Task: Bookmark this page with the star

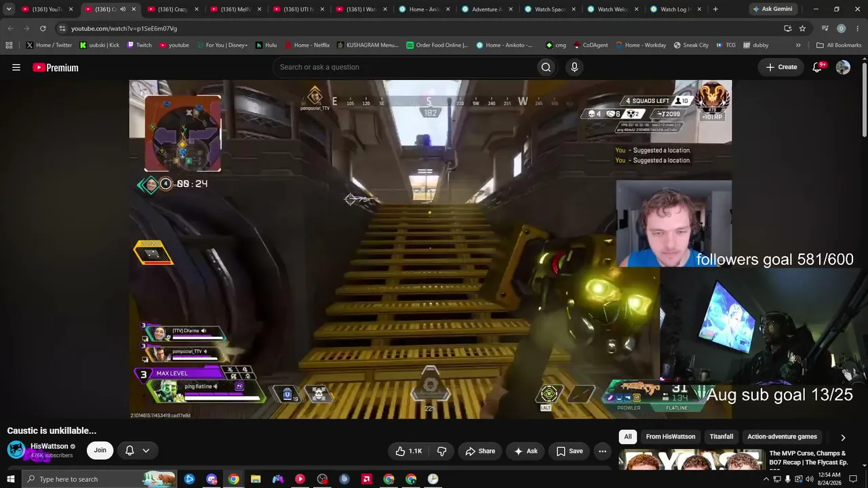Action: click(802, 28)
